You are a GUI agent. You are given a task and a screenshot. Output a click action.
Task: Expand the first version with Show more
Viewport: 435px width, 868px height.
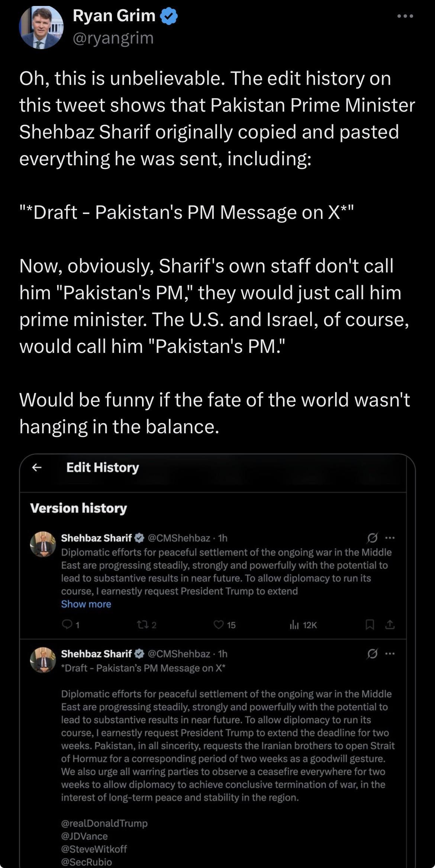(x=86, y=604)
